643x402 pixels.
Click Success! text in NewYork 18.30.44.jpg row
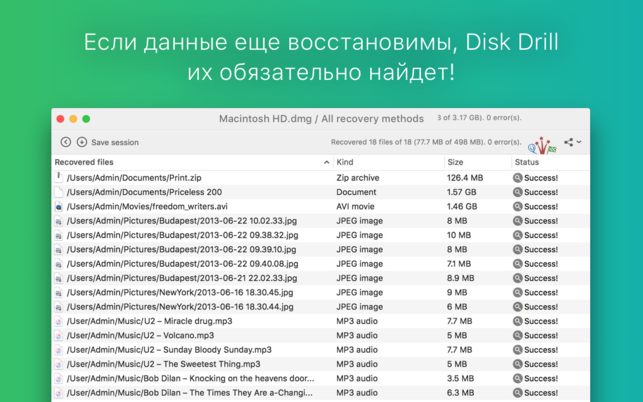(541, 307)
